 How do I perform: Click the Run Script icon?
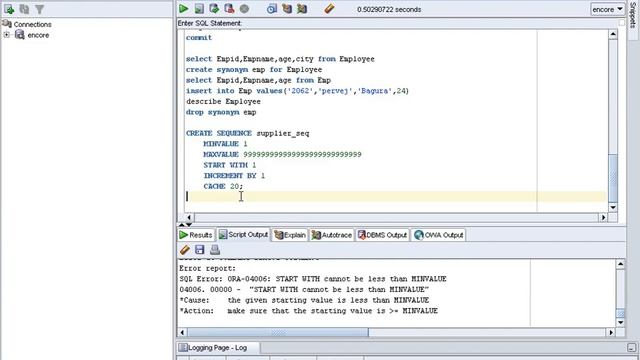pyautogui.click(x=199, y=9)
